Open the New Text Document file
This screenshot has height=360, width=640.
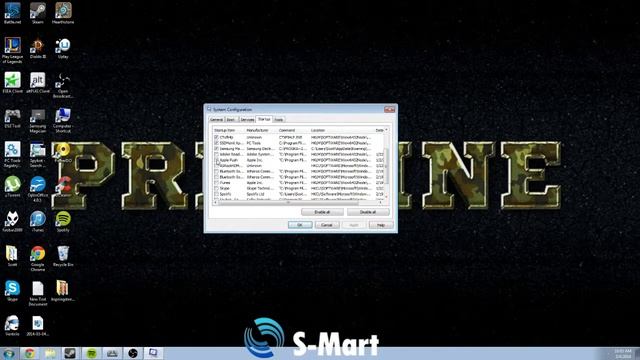pos(38,293)
